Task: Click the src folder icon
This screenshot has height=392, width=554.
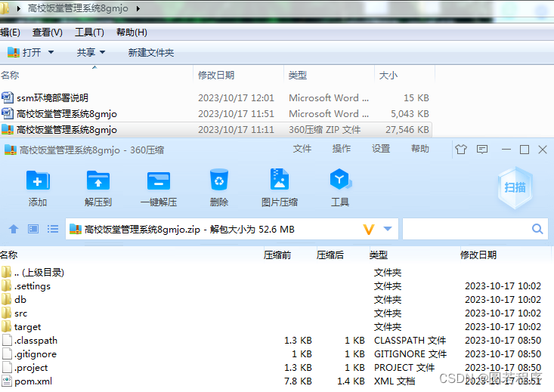Action: point(6,313)
